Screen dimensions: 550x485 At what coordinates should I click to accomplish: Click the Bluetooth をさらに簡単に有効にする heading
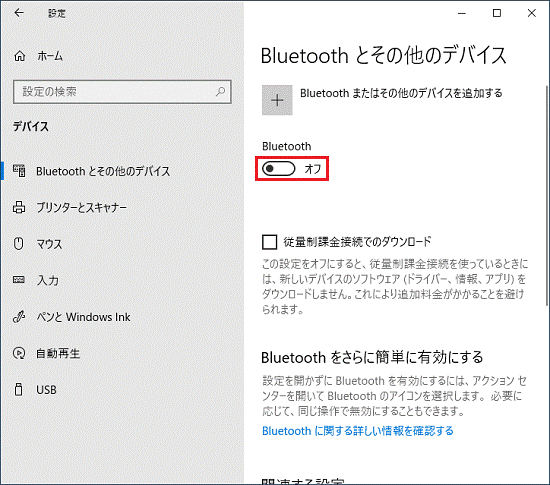(x=372, y=357)
